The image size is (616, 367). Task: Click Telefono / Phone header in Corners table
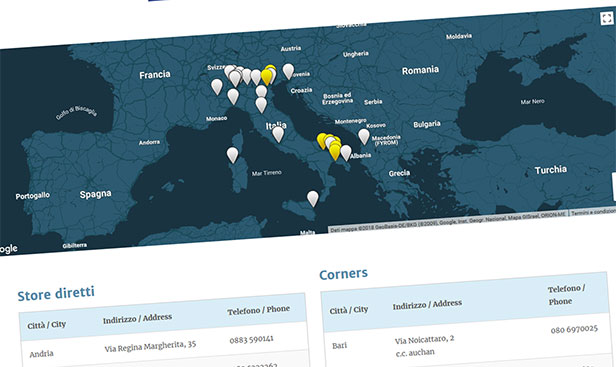tap(566, 295)
